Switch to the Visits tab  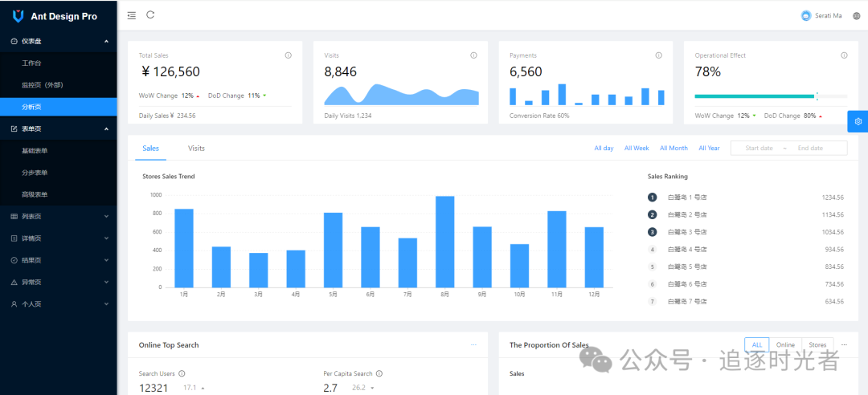point(196,149)
